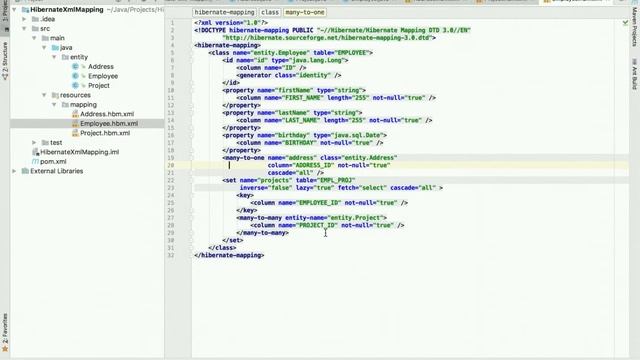Collapse the resources folder arrow
The width and height of the screenshot is (640, 360).
(44, 95)
